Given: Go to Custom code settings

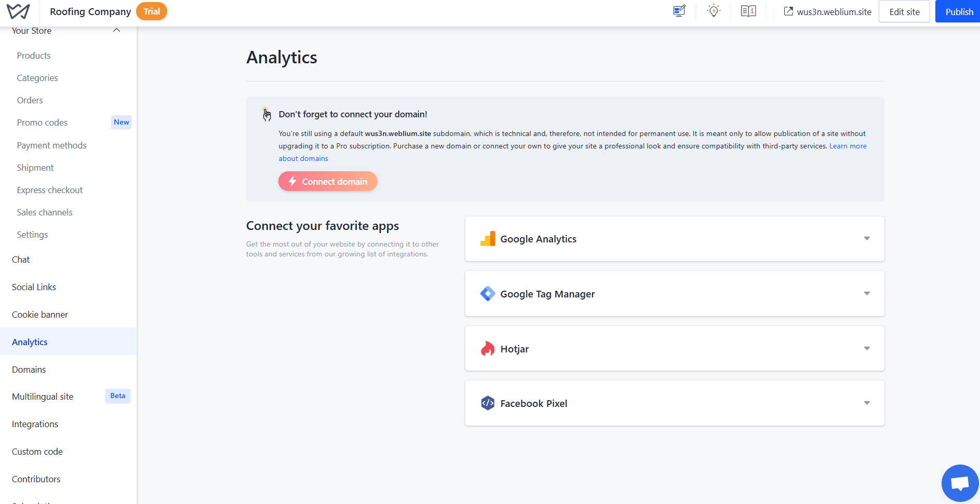Looking at the screenshot, I should (37, 452).
